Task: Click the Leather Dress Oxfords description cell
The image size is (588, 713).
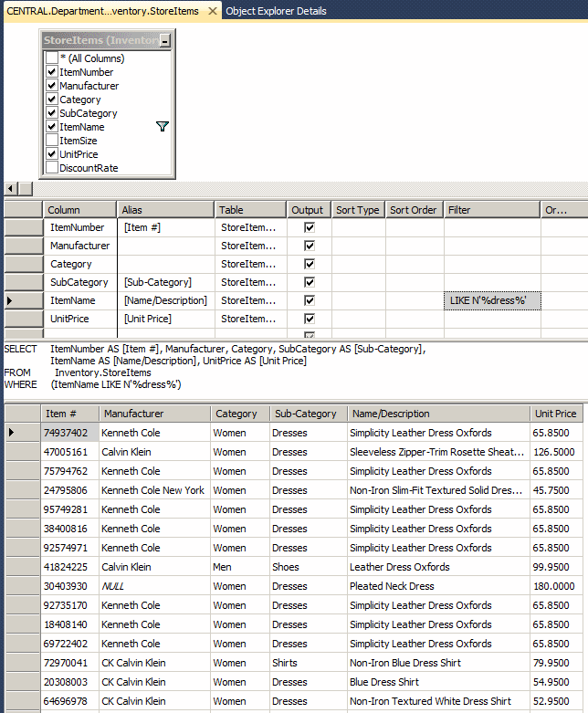Action: pos(438,567)
